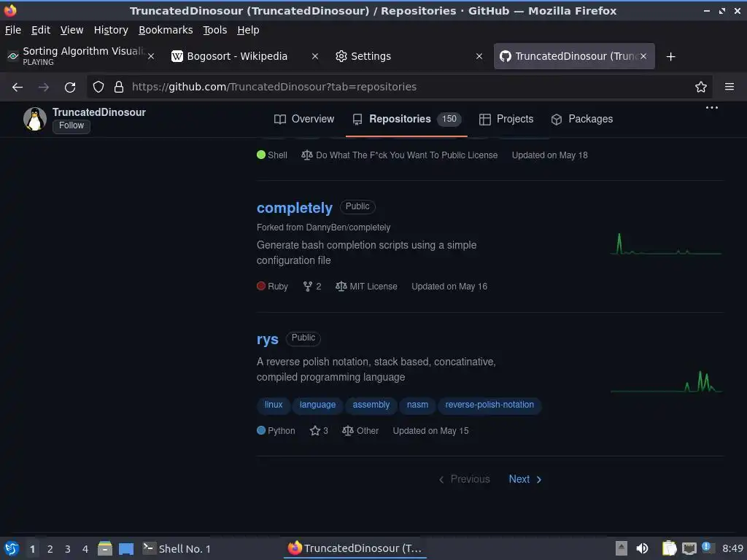Click 'Do What The F*ck You Want To Public License'
The height and width of the screenshot is (560, 747).
407,155
